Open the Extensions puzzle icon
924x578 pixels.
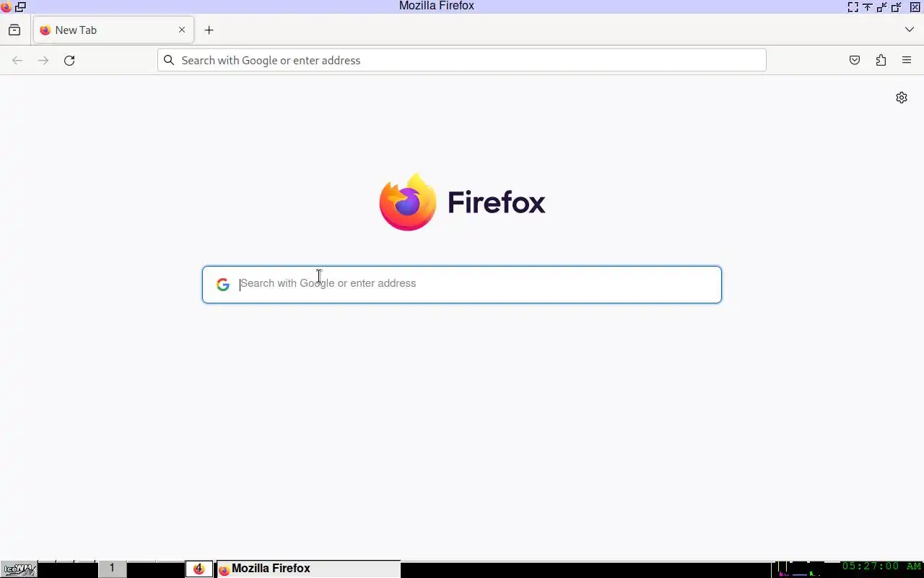[881, 61]
